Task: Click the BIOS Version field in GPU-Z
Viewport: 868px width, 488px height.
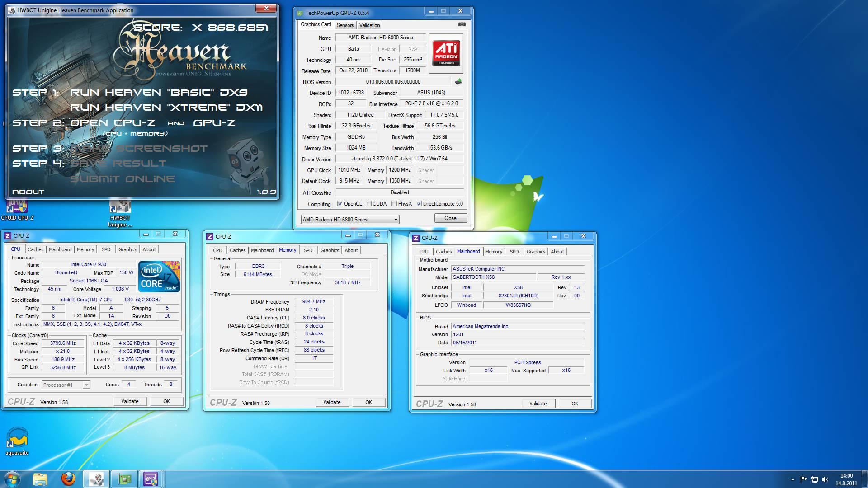Action: pyautogui.click(x=393, y=82)
